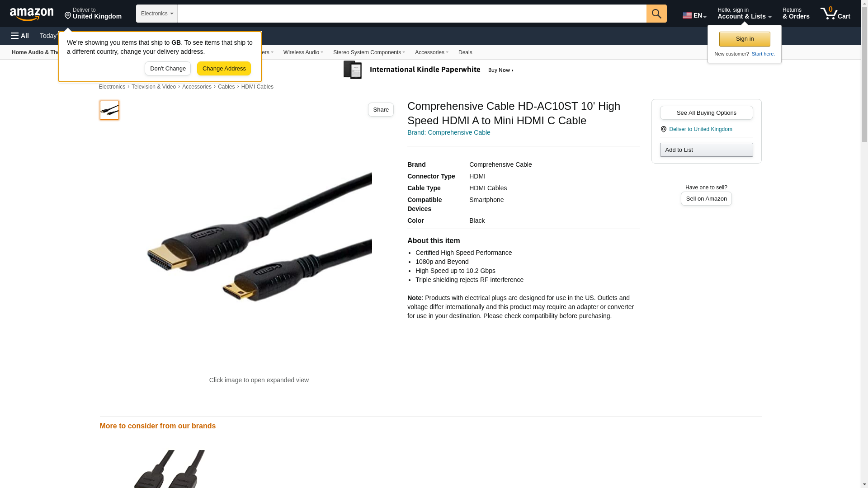Viewport: 868px width, 488px height.
Task: Click the International Kindle Paperwhite banner
Action: click(x=429, y=70)
